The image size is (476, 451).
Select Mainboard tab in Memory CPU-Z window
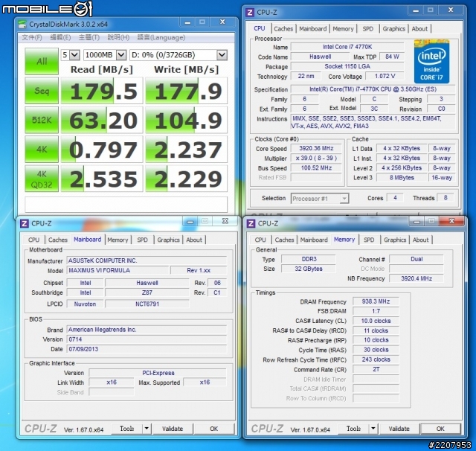(314, 240)
